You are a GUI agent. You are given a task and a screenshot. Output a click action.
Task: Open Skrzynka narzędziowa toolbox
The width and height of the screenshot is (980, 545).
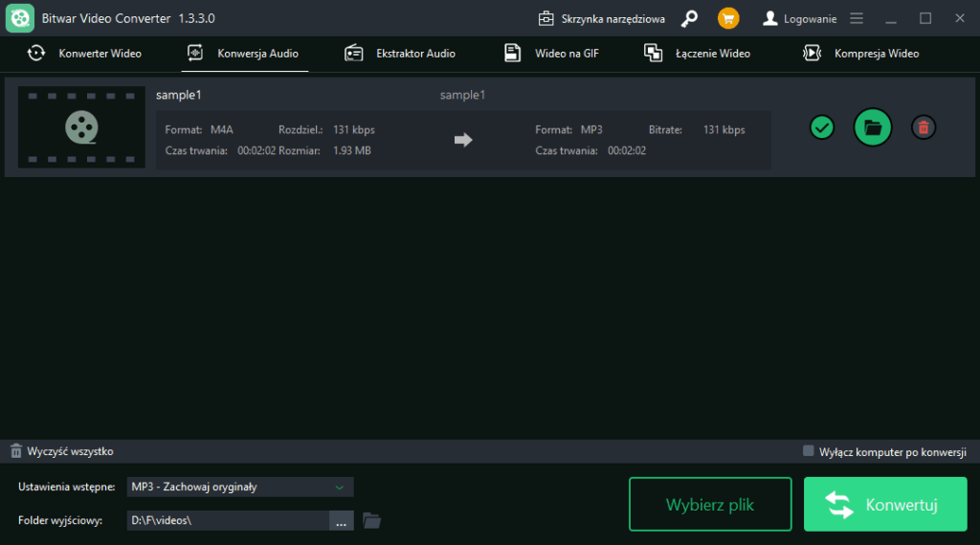(601, 19)
